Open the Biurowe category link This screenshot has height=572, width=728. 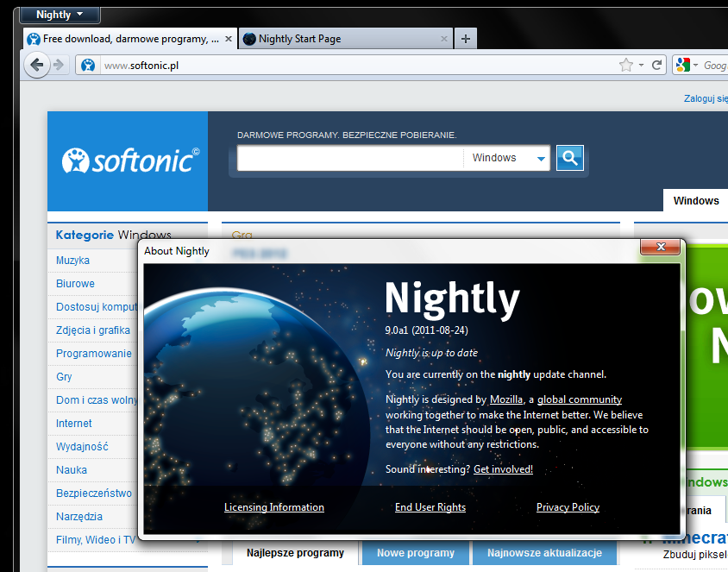click(x=75, y=284)
